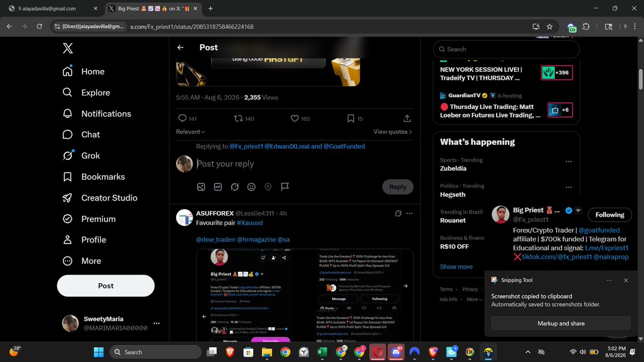Share the post via upload icon
The width and height of the screenshot is (644, 362).
click(x=407, y=119)
